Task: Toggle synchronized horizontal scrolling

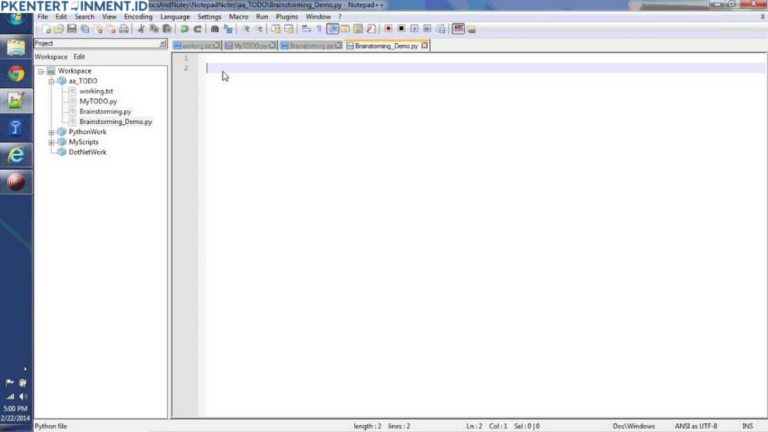Action: coord(289,29)
